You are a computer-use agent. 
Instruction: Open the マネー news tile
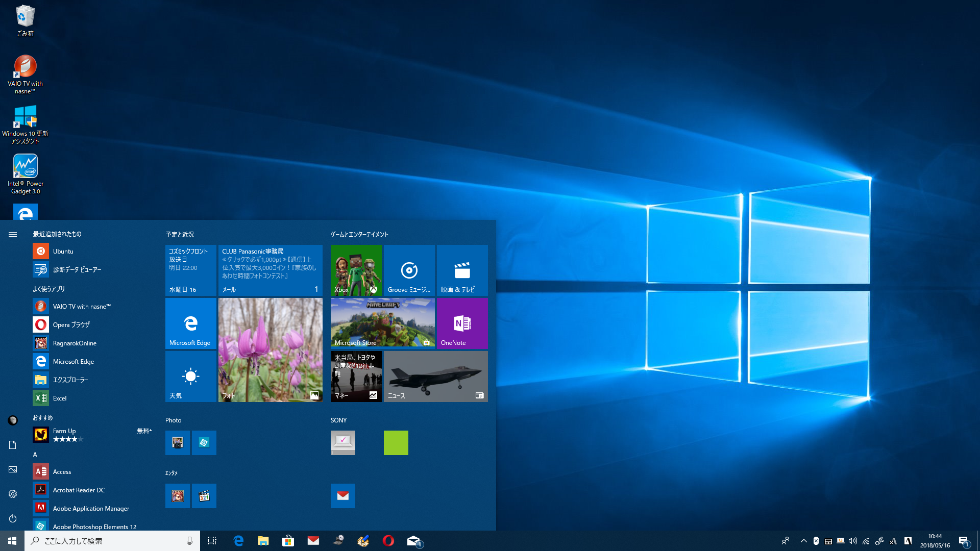[356, 377]
